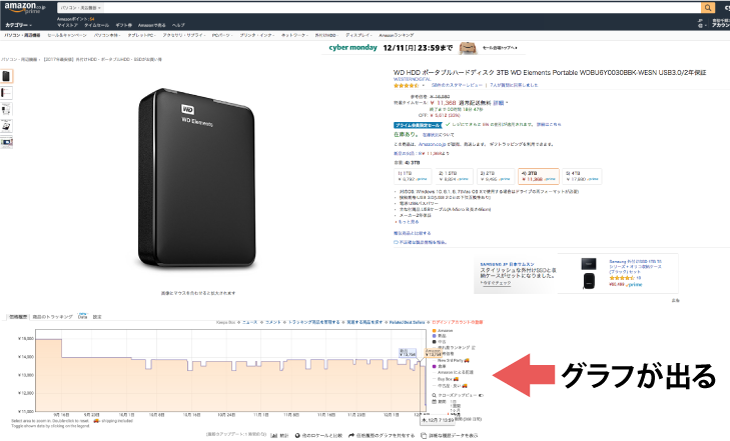Click the orange search magnifier button
The height and width of the screenshot is (441, 730).
[x=708, y=7]
